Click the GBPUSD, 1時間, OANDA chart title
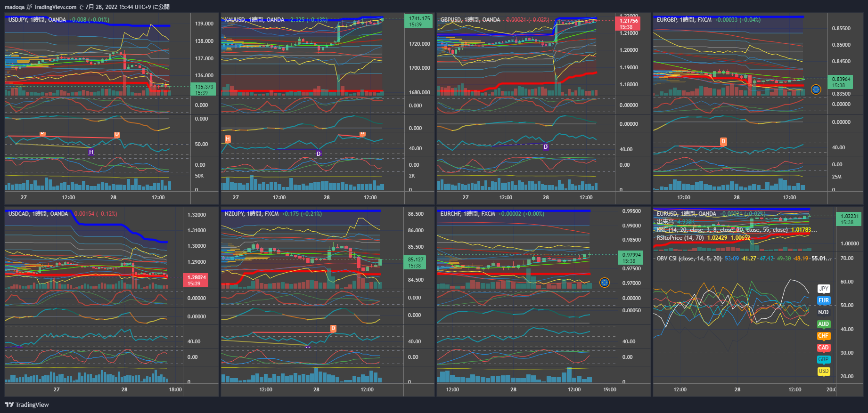Image resolution: width=868 pixels, height=413 pixels. tap(470, 20)
